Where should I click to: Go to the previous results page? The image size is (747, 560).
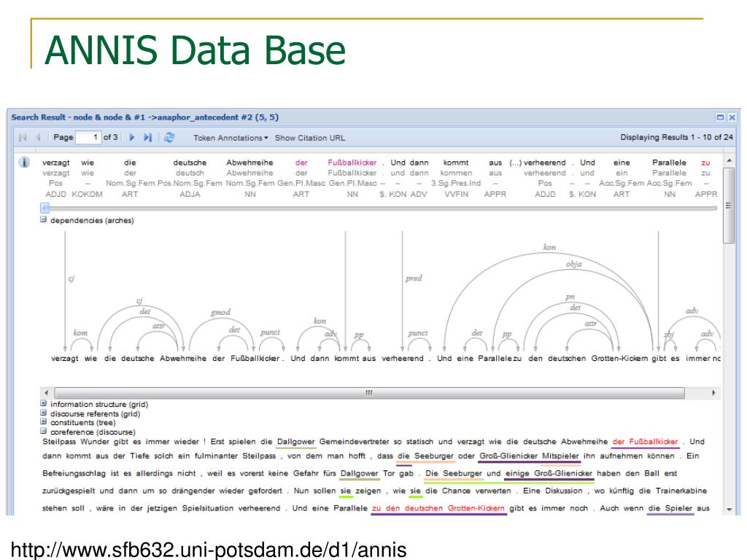pos(38,138)
